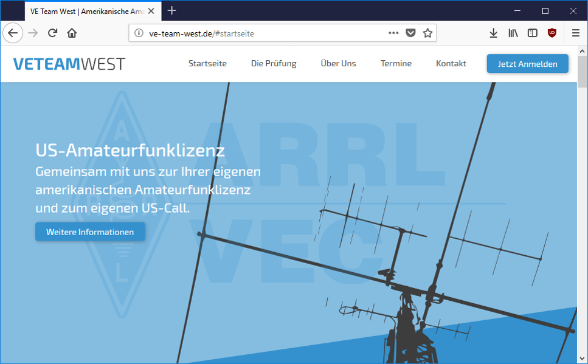Click the vertical scrollbar thumb
This screenshot has width=588, height=364.
[582, 72]
